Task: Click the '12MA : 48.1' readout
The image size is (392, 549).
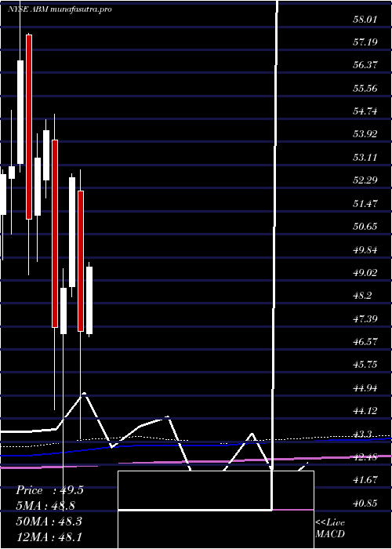Action: point(49,536)
